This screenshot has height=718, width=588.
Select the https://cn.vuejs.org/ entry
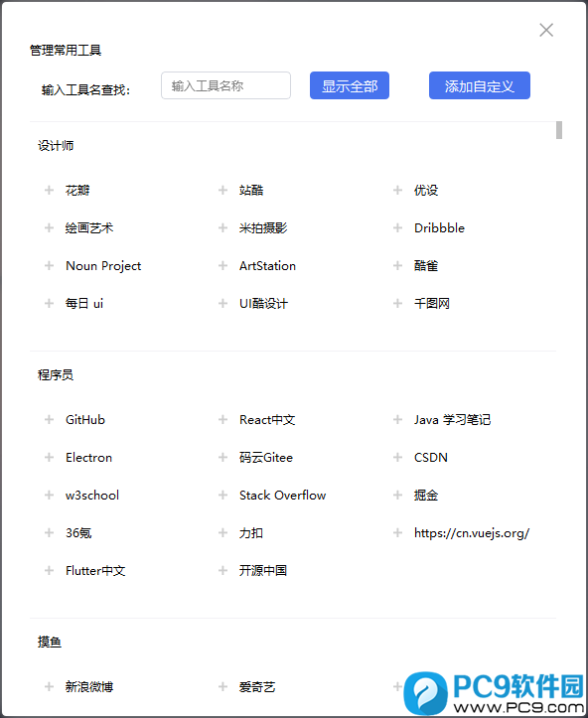pos(472,533)
